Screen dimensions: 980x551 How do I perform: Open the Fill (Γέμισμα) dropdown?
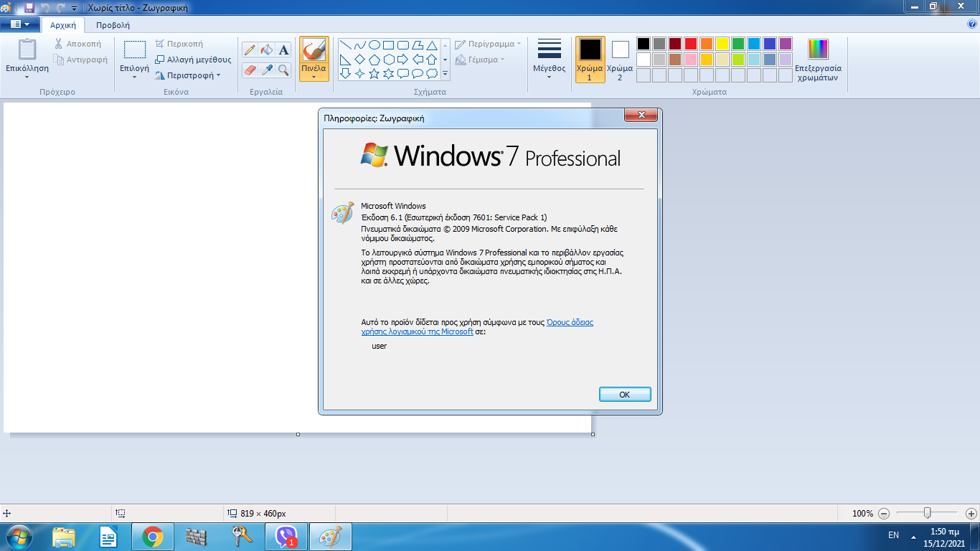coord(480,60)
